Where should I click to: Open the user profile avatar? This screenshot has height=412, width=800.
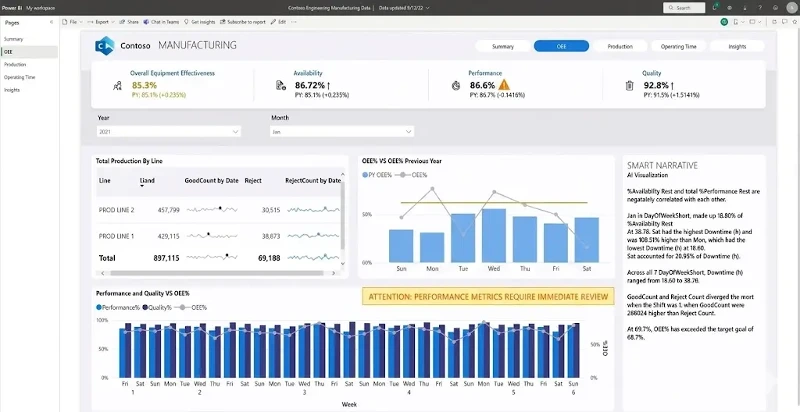pyautogui.click(x=791, y=8)
